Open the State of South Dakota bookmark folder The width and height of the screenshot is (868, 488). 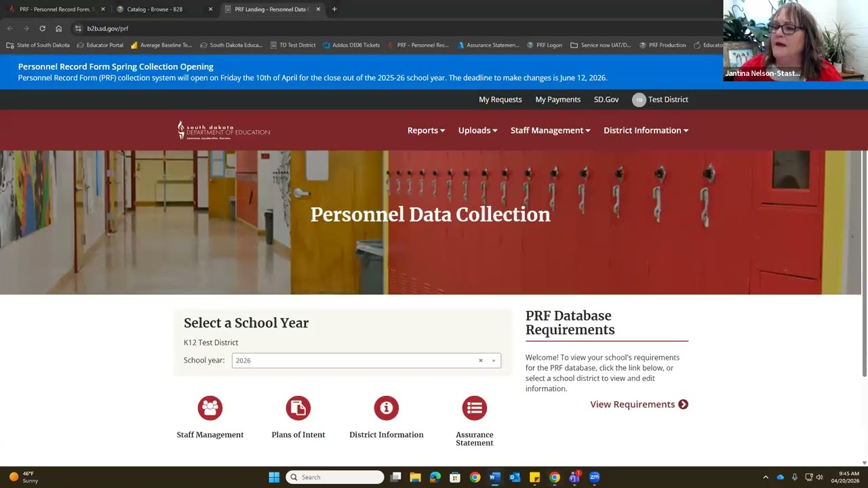point(38,45)
